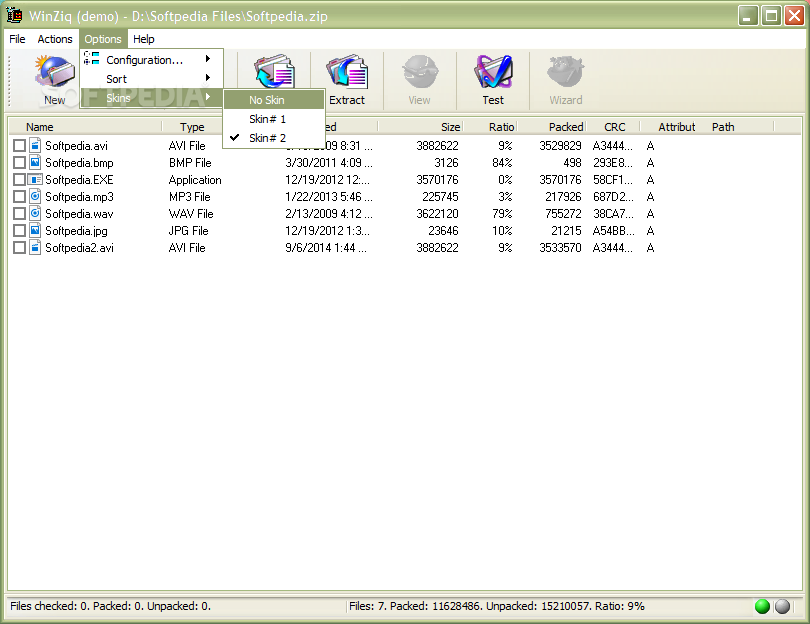Click the Extract toolbar icon
The width and height of the screenshot is (810, 624).
[x=347, y=71]
